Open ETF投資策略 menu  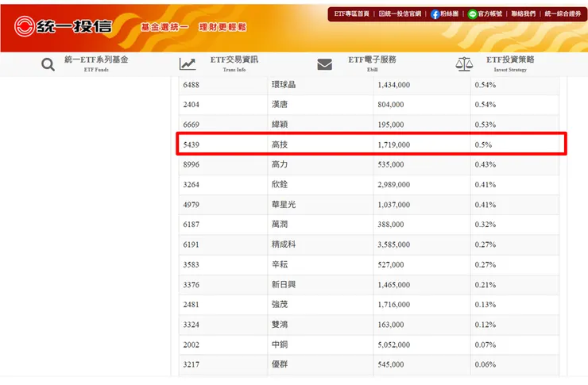click(x=510, y=64)
